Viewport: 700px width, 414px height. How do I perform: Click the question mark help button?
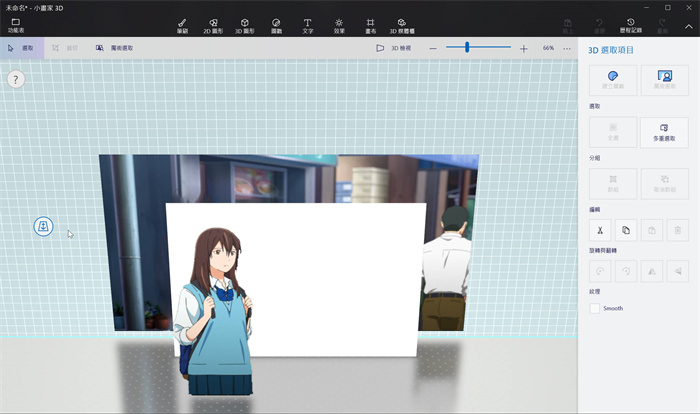[x=17, y=79]
